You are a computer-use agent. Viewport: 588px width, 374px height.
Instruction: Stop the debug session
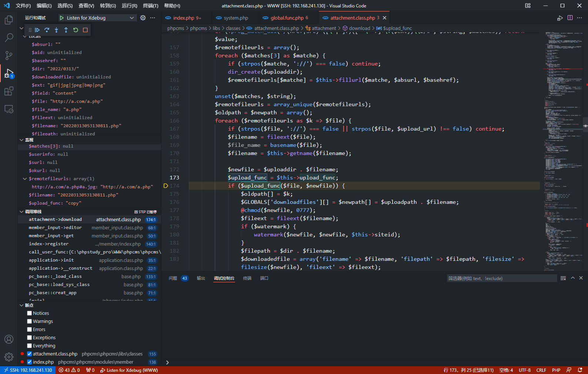(x=85, y=30)
